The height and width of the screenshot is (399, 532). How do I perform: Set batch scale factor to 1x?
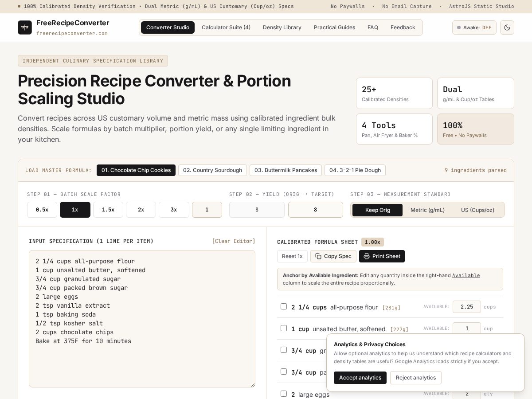click(x=75, y=210)
